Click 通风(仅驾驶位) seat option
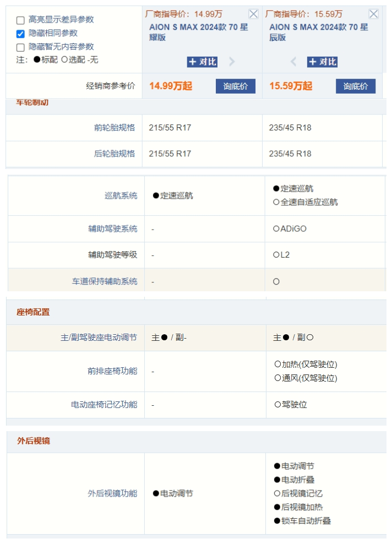This screenshot has height=544, width=392. click(306, 378)
